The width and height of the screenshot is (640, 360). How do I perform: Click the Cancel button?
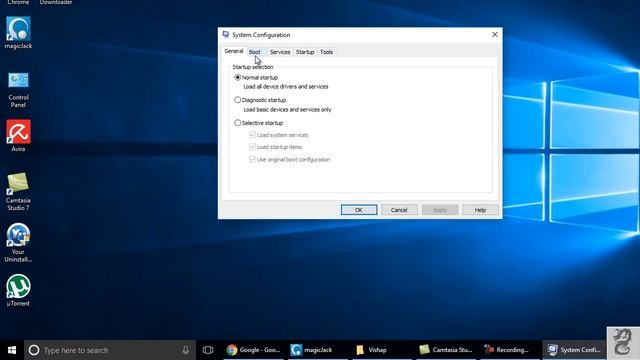click(399, 210)
